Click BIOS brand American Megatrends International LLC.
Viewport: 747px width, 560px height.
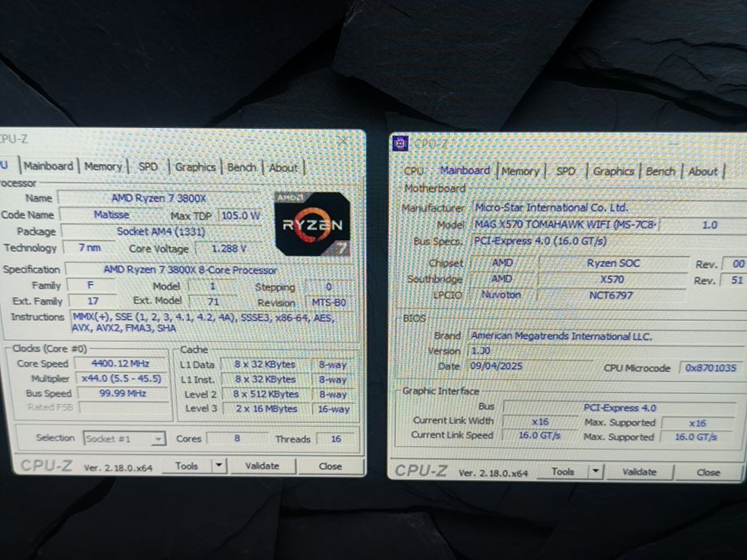606,336
